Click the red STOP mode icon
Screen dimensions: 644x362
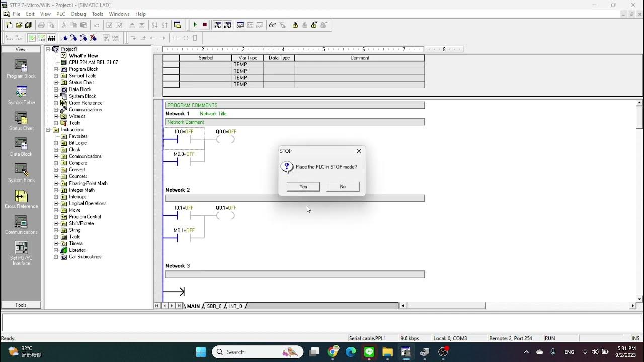point(205,25)
